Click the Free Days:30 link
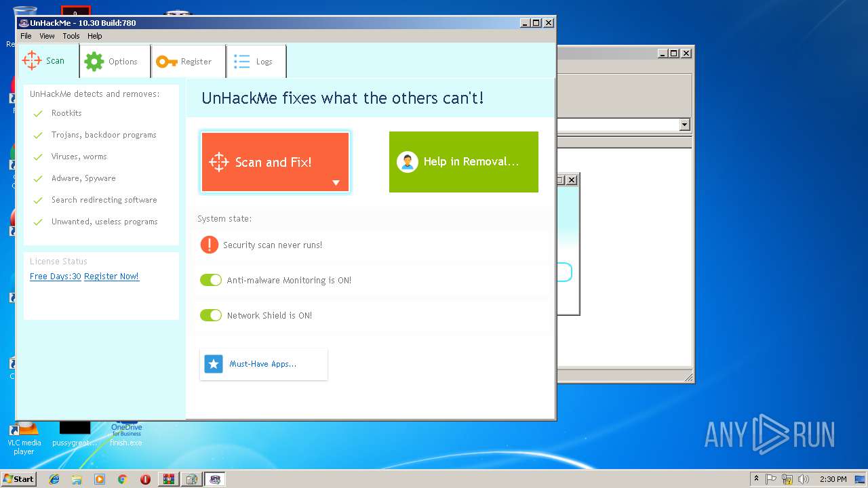The image size is (868, 488). 56,277
